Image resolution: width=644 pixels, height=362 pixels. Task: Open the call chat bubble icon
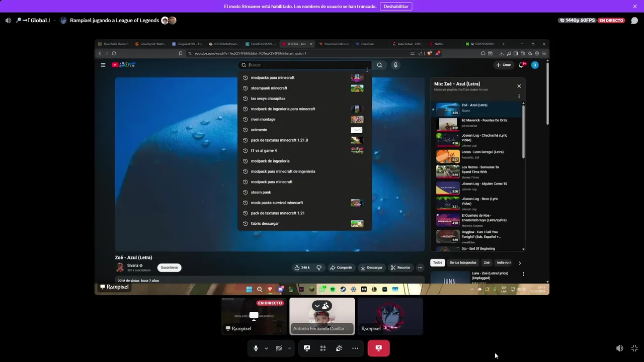pyautogui.click(x=634, y=21)
